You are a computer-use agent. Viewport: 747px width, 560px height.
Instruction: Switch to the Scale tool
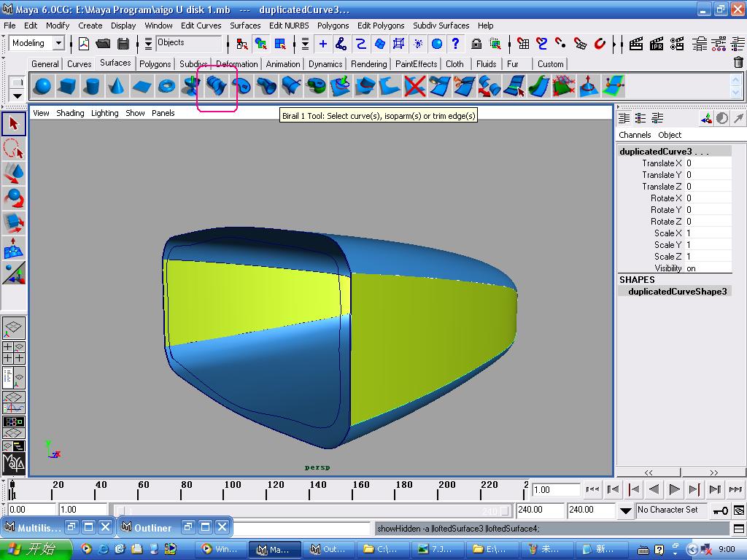14,223
